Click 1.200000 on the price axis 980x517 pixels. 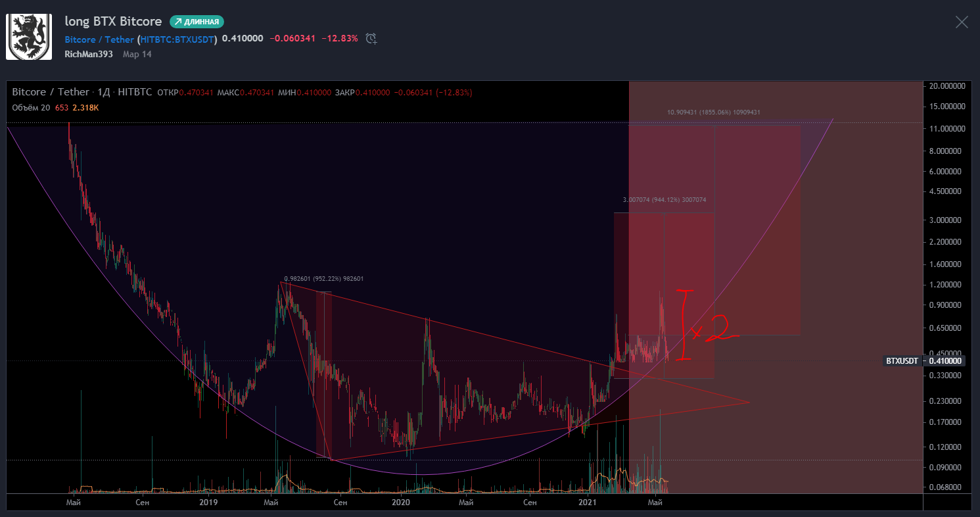pos(946,285)
